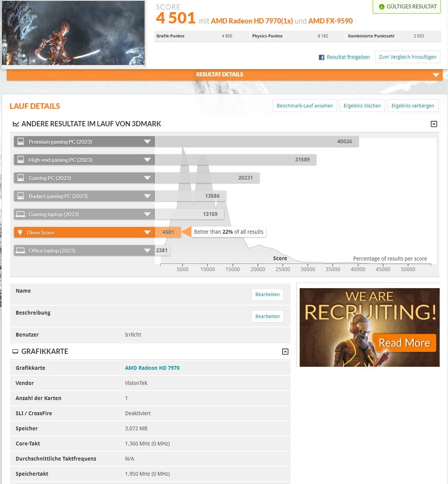Open AMD Radeon HD 7970 link in Grafikkarte table
Screen dimensions: 448x484
tap(152, 368)
